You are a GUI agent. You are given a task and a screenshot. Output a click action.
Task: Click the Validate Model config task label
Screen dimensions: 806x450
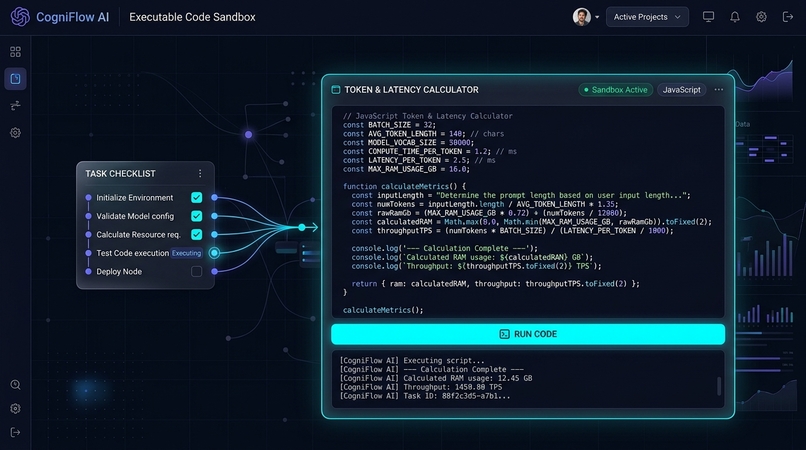point(135,216)
